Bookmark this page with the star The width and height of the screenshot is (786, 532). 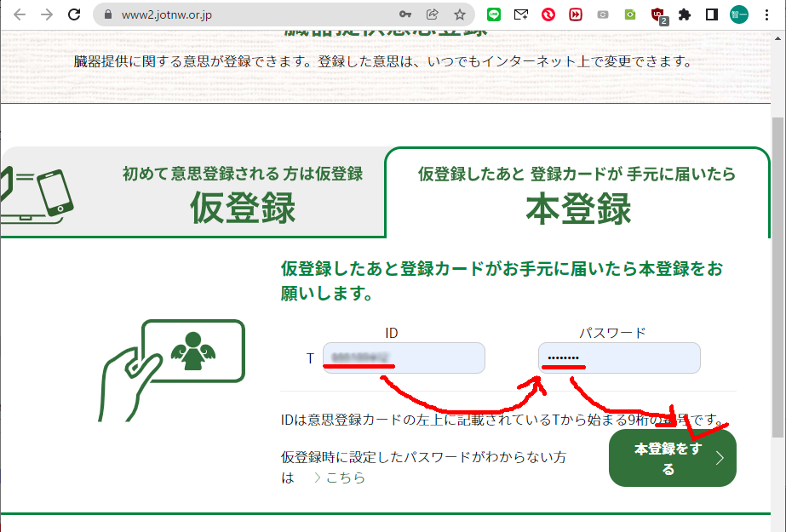[459, 14]
